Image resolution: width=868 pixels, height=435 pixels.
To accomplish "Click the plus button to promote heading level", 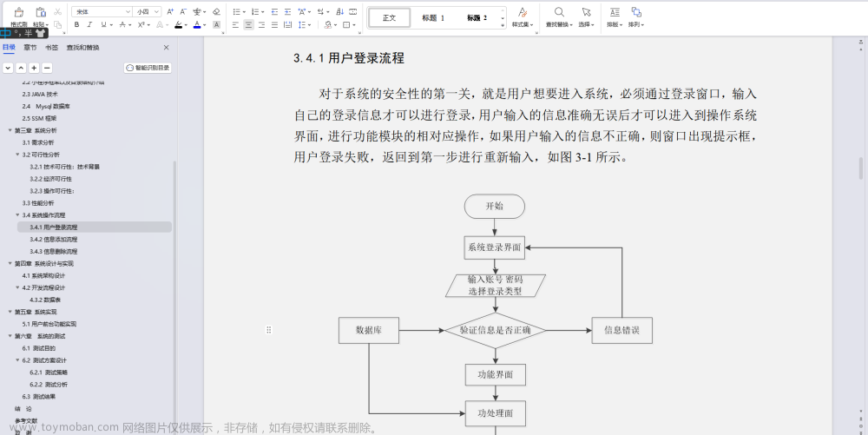I will [x=35, y=68].
